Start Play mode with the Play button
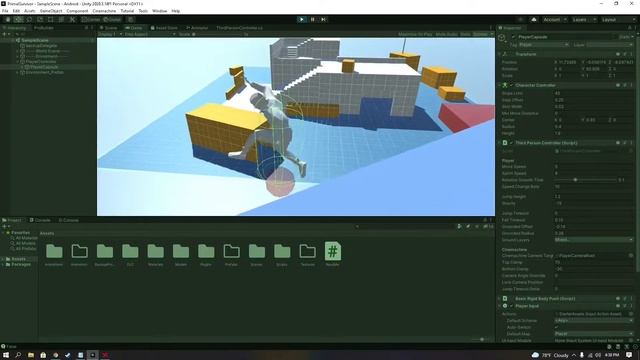Screen dimensions: 640x360 click(302, 19)
